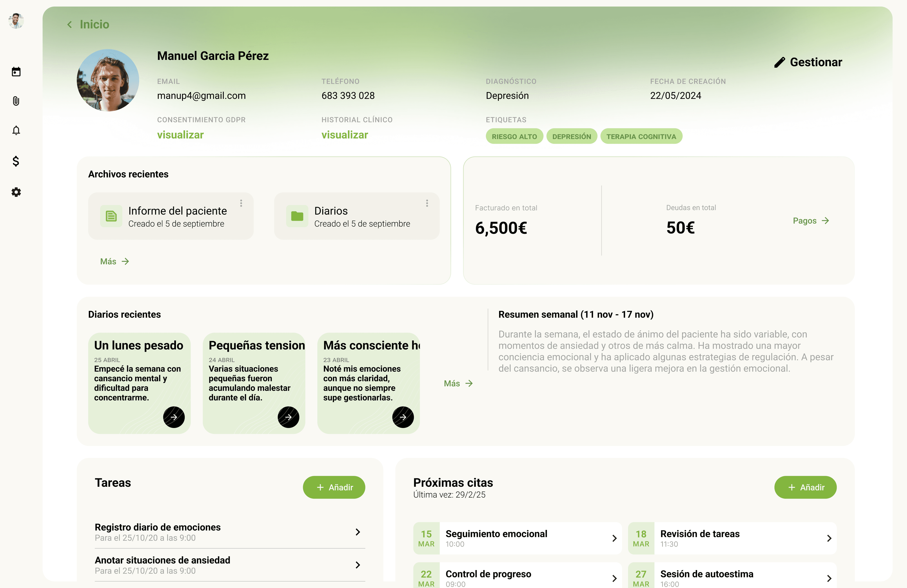
Task: Click the Diarios folder icon
Action: coord(297,216)
